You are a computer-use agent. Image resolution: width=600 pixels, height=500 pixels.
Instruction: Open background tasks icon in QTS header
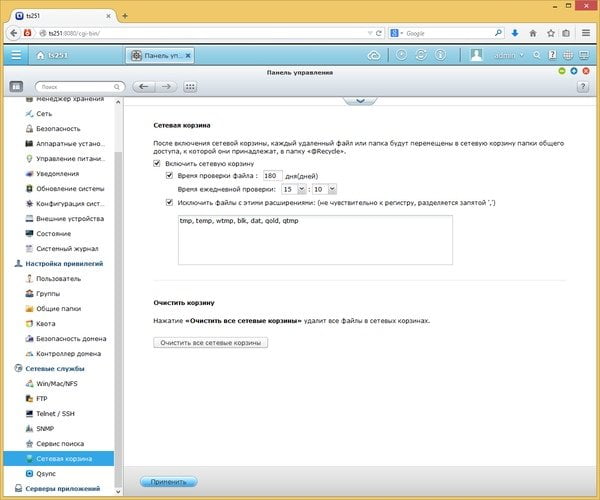(x=401, y=55)
